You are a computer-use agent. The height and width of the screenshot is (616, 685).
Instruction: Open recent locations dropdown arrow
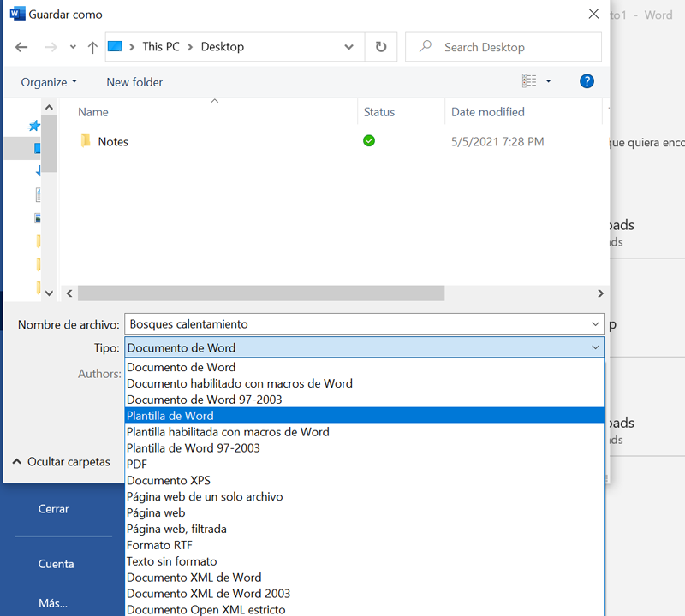coord(73,47)
